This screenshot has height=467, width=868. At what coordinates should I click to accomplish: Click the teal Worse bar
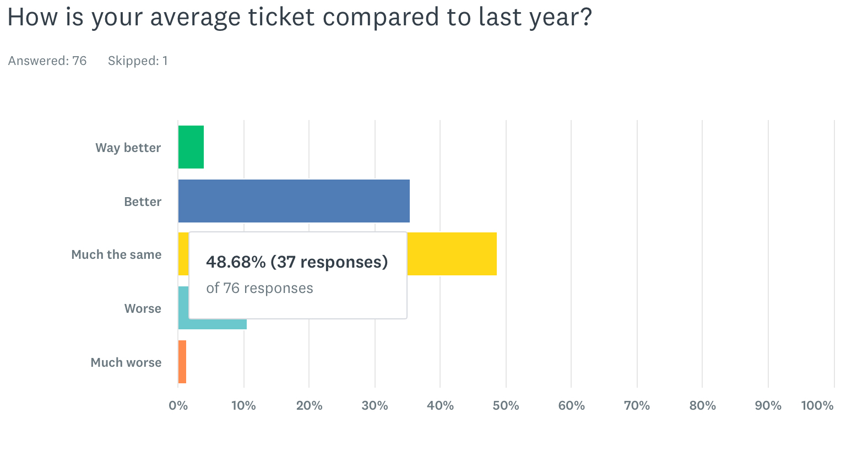coord(218,324)
